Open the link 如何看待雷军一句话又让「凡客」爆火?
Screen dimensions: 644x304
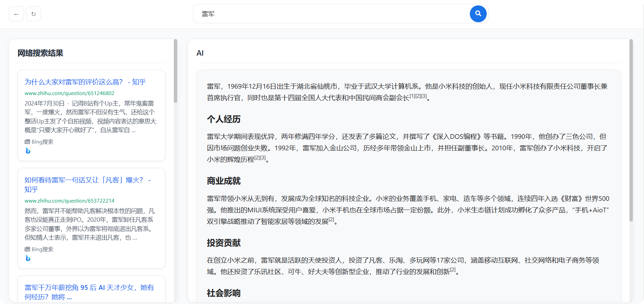click(x=87, y=185)
